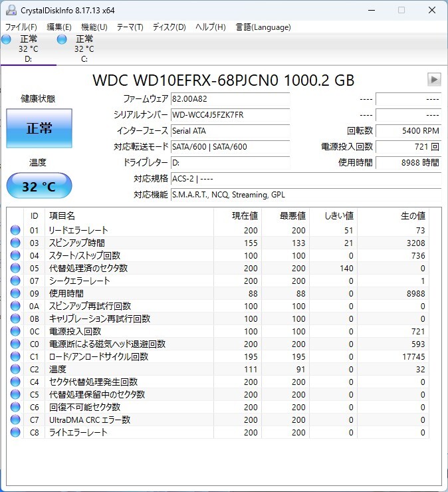This screenshot has width=448, height=492.
Task: Click the 項目名 column header
Action: point(129,216)
